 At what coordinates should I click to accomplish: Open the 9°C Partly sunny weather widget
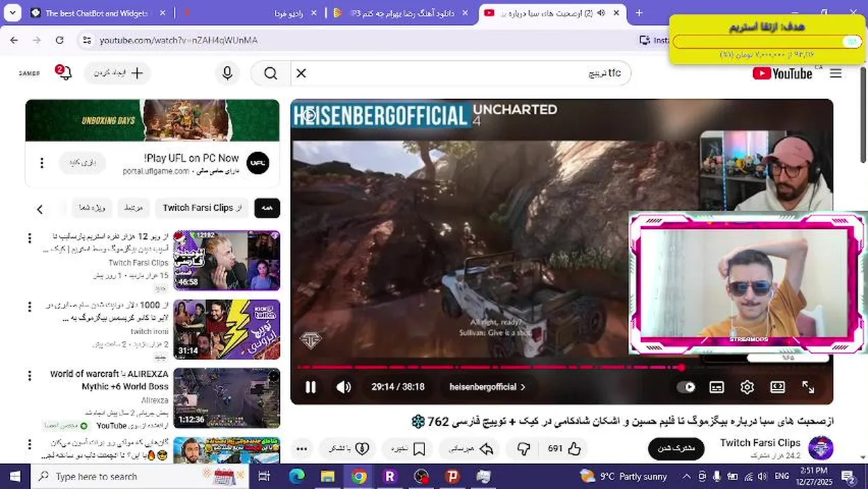[623, 476]
